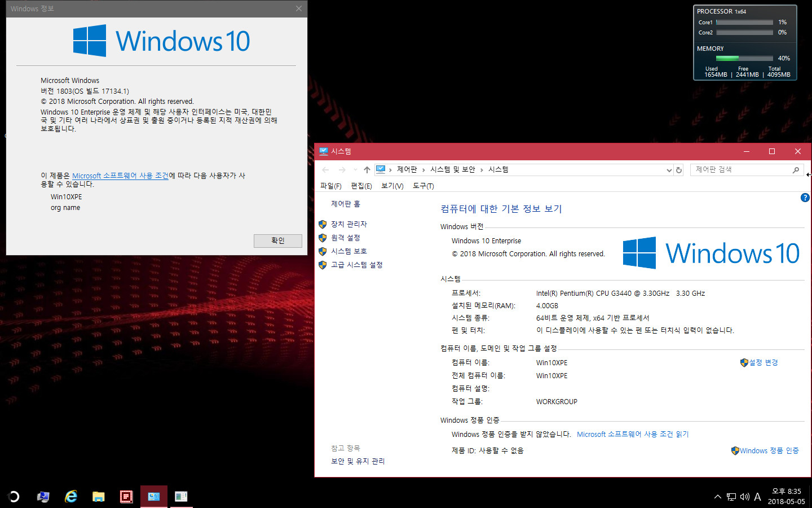The height and width of the screenshot is (508, 812).
Task: Click the 시스템 및 보안 breadcrumb item
Action: pos(453,169)
